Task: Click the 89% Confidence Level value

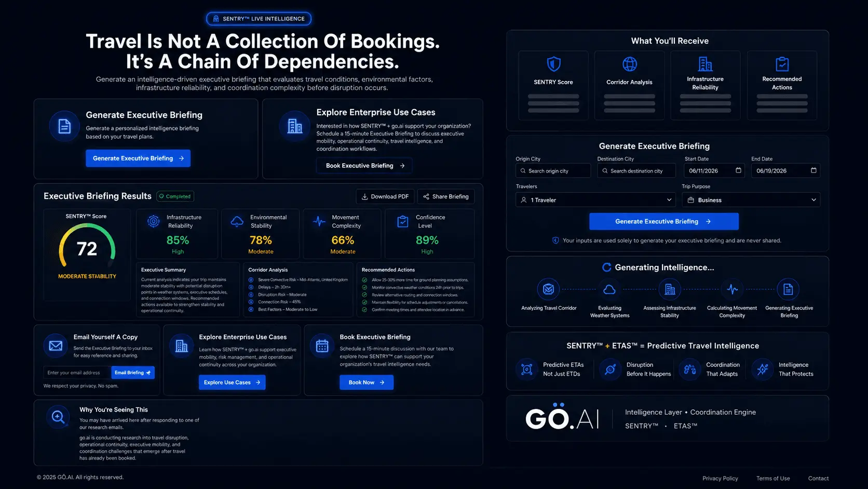Action: tap(427, 240)
